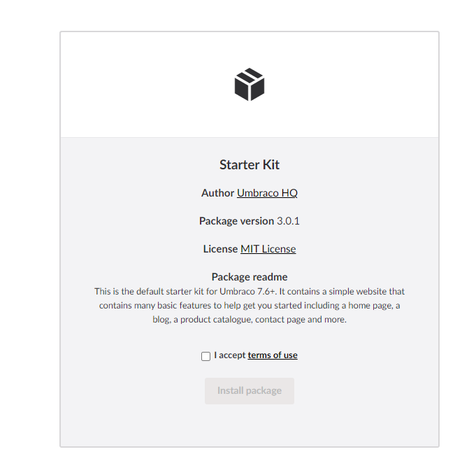Click the Install package button
Screen dimensions: 476x468
click(250, 391)
